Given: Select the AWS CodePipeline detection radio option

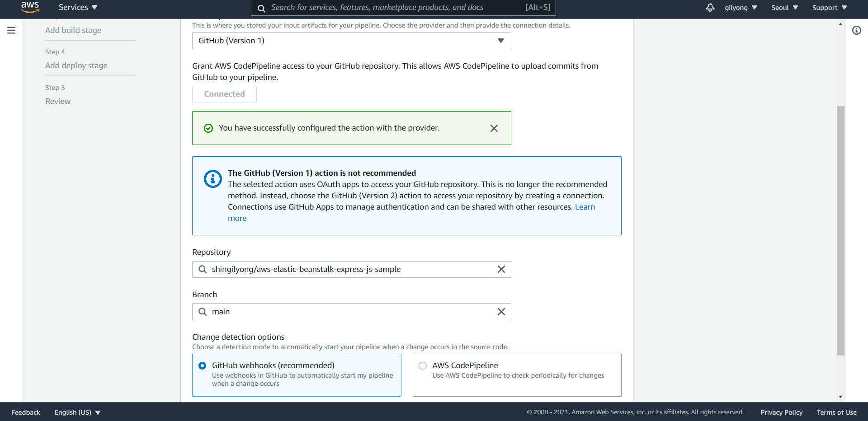Looking at the screenshot, I should [x=423, y=365].
